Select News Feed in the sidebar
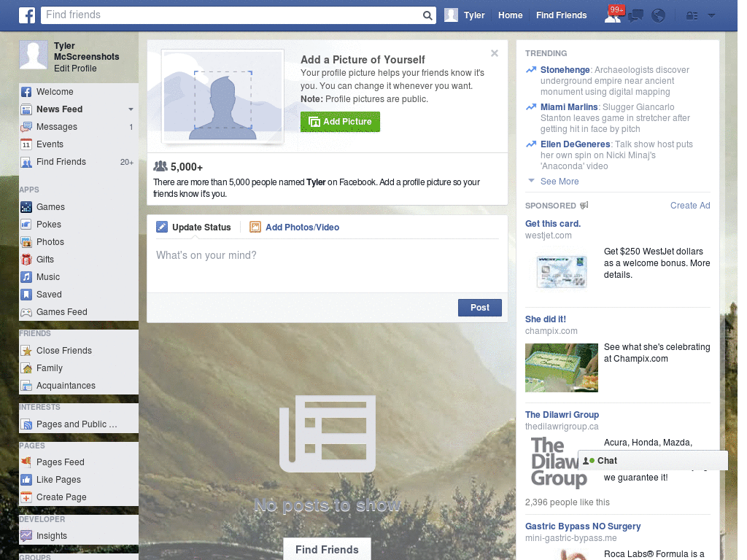747x560 pixels. [x=60, y=109]
